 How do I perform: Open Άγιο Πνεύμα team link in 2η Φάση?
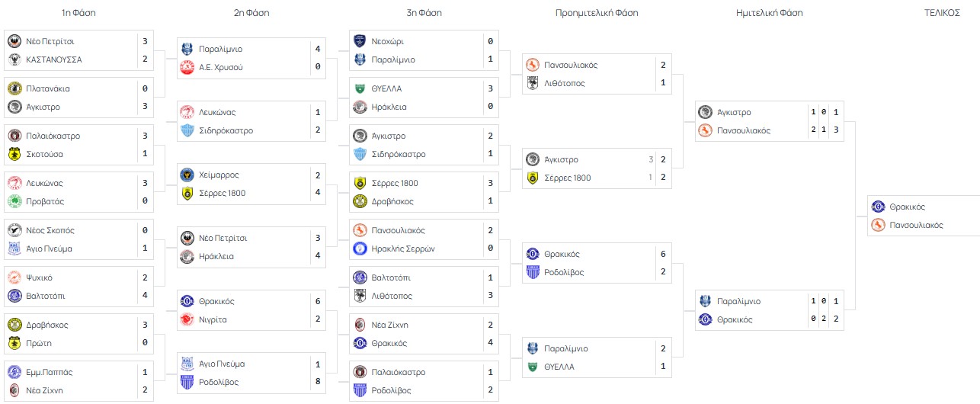point(222,364)
